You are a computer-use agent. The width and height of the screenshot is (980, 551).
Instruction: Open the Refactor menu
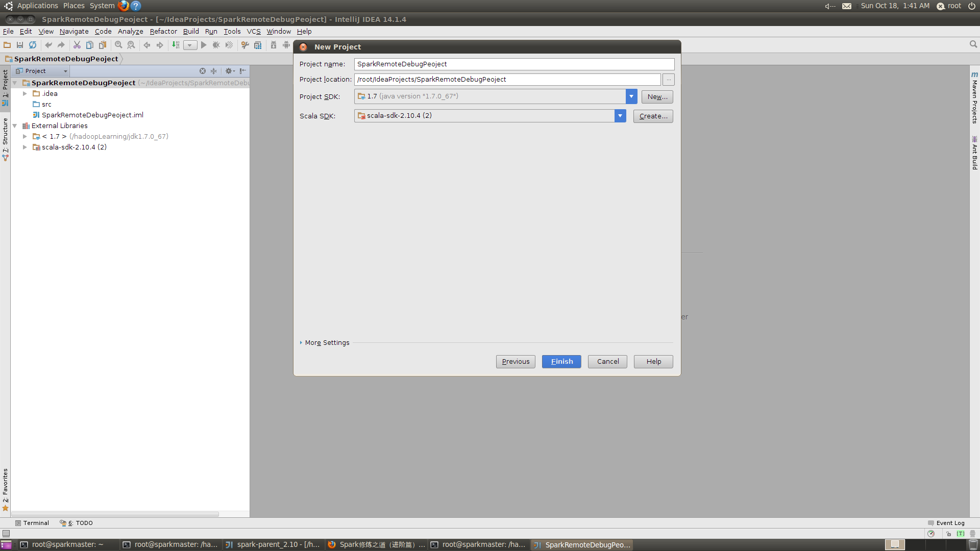[x=163, y=31]
